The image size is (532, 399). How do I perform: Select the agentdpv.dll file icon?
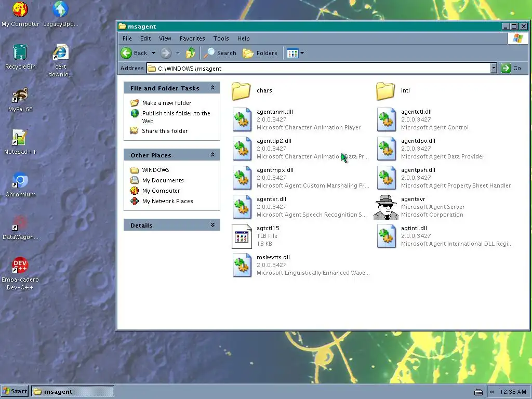point(386,149)
